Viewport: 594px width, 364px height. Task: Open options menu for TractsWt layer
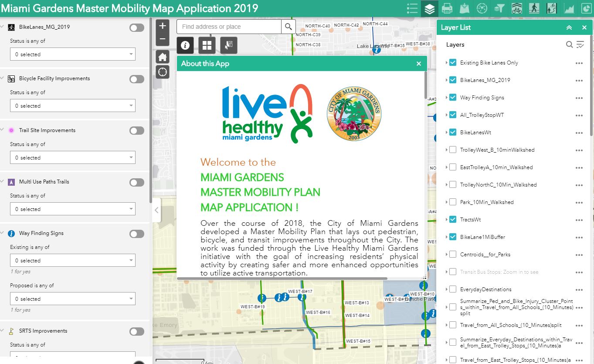[x=579, y=220]
